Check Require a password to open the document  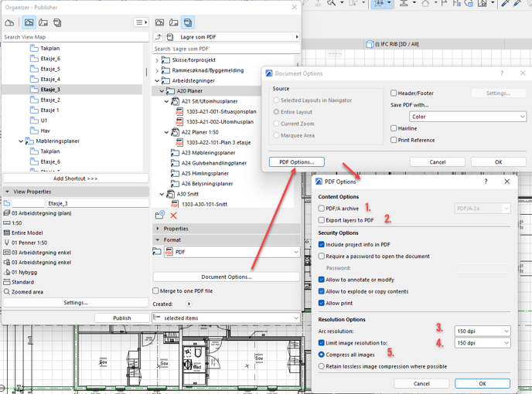(322, 256)
